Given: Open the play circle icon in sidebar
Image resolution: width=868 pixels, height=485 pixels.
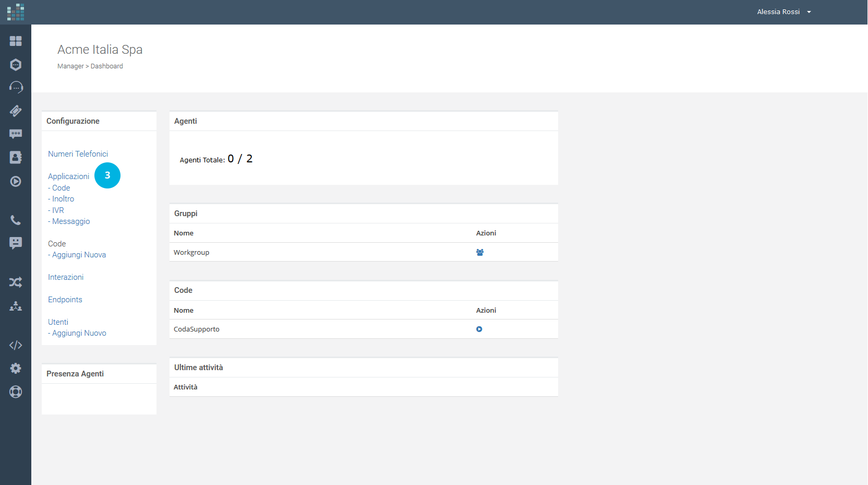Looking at the screenshot, I should 16,181.
